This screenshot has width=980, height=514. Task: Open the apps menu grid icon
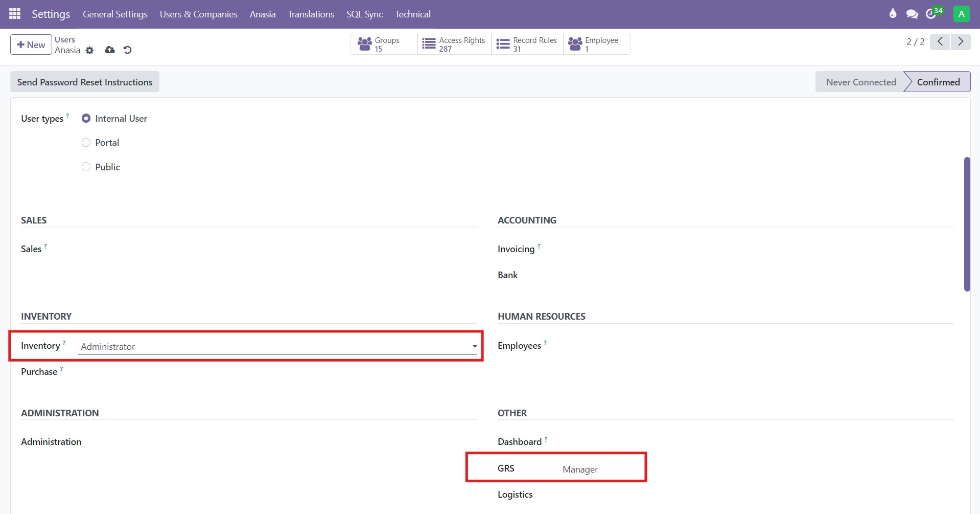click(x=14, y=14)
